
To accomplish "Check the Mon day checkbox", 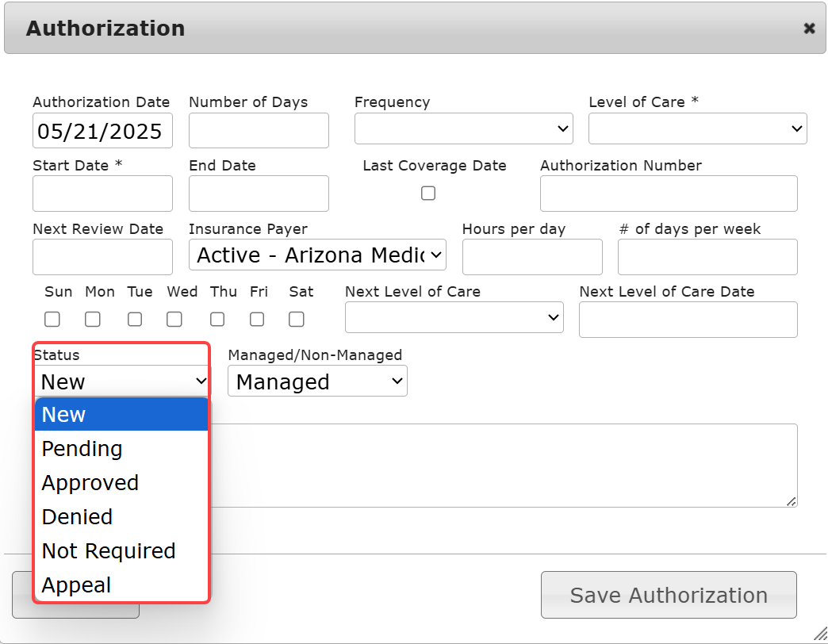I will pos(93,319).
